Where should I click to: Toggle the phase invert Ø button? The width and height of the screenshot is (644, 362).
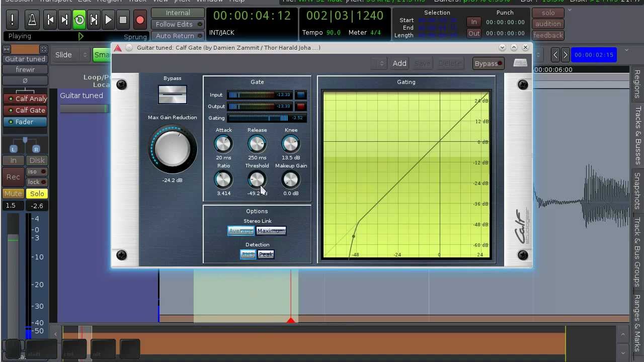[x=25, y=81]
